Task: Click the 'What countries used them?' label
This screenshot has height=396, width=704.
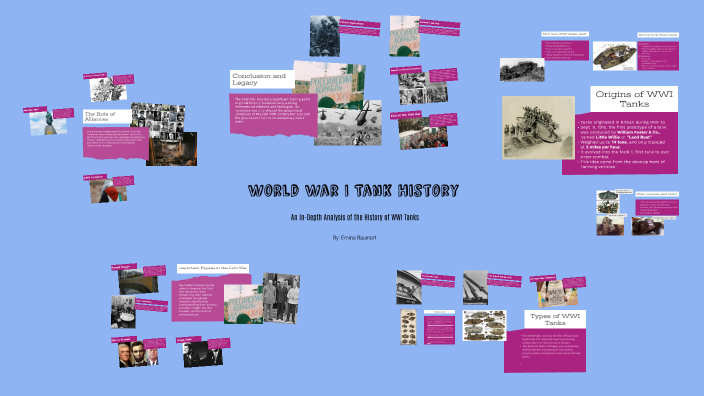Action: click(x=657, y=194)
